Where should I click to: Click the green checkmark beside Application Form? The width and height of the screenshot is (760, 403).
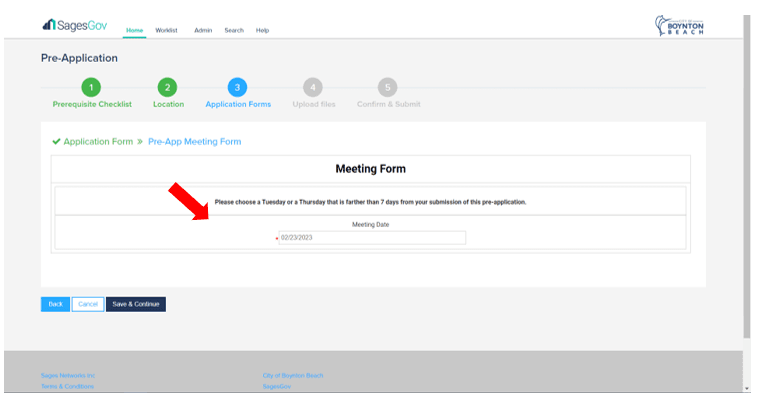click(x=56, y=142)
